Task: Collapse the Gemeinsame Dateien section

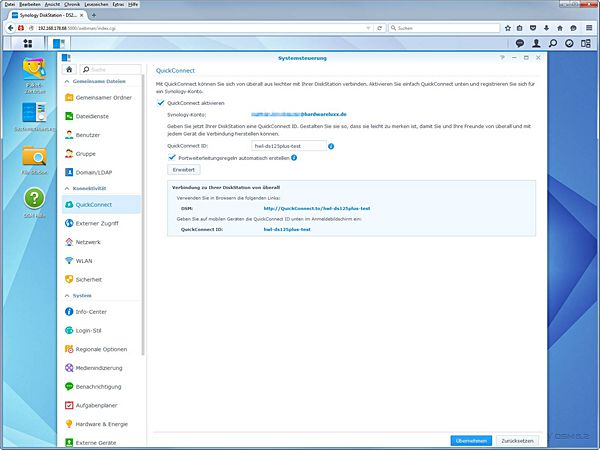Action: pos(67,82)
